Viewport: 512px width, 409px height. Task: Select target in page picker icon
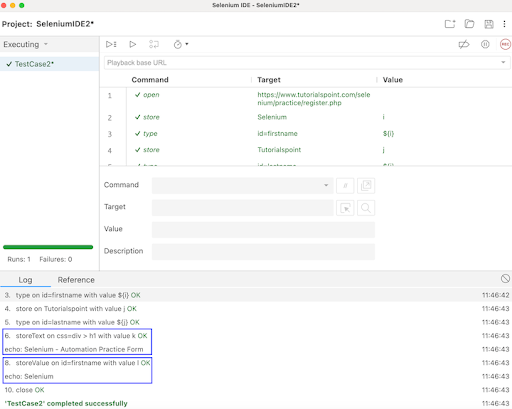(345, 208)
